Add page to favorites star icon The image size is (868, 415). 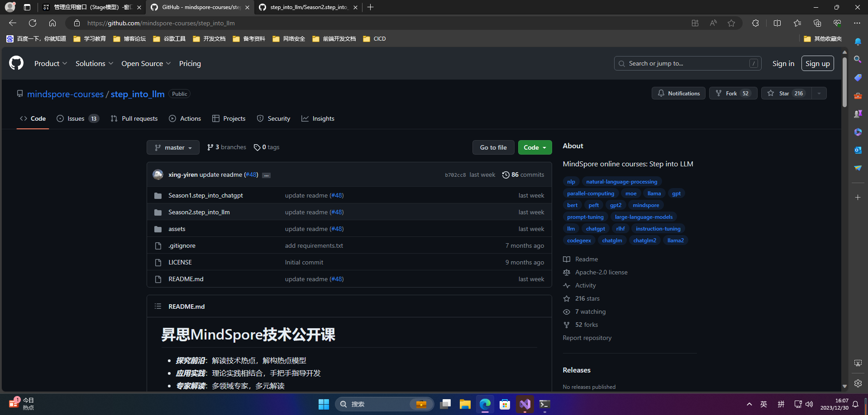point(731,23)
